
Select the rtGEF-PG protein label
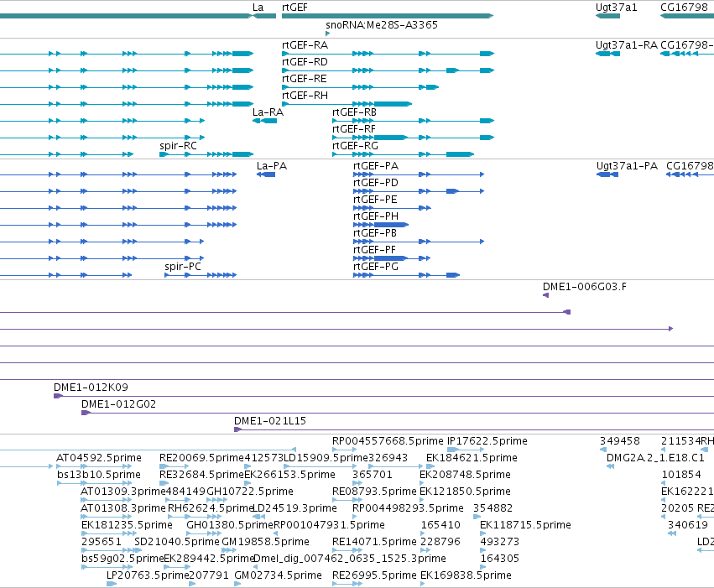pyautogui.click(x=376, y=267)
